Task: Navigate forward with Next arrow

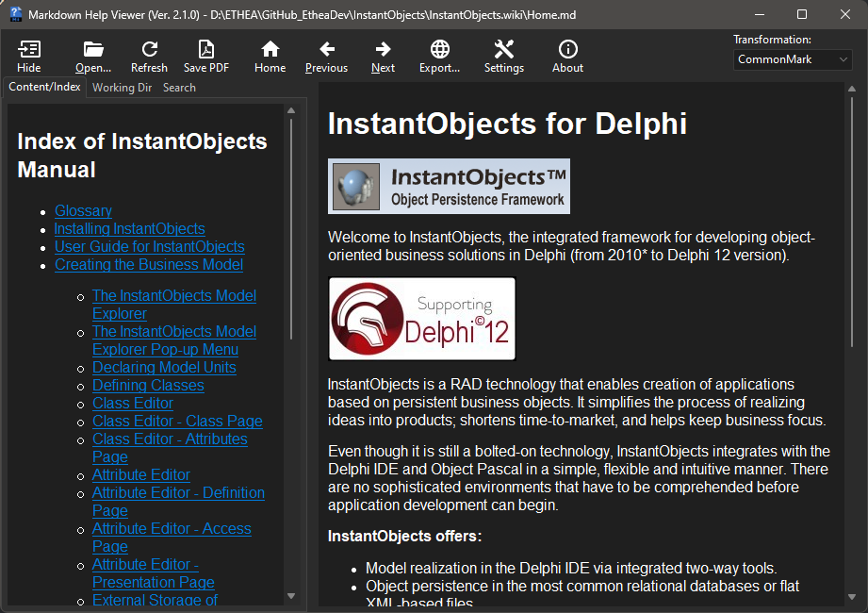Action: coord(383,49)
